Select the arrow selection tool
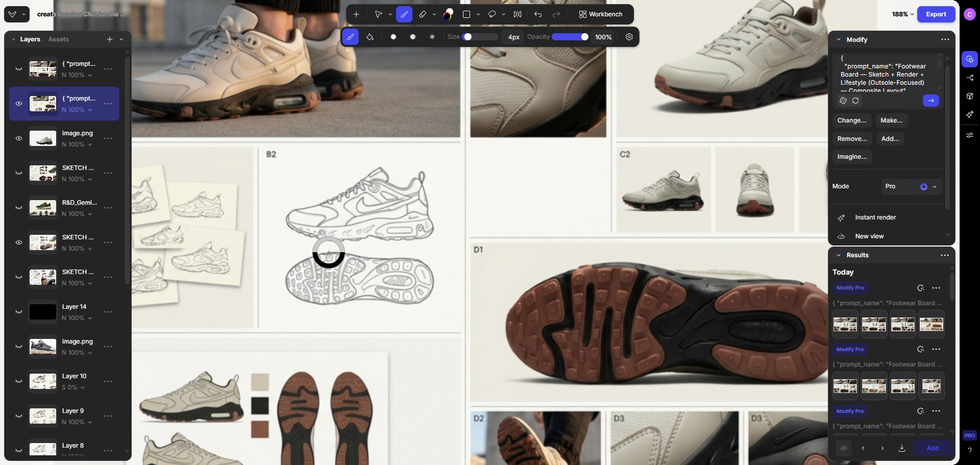 click(x=378, y=14)
